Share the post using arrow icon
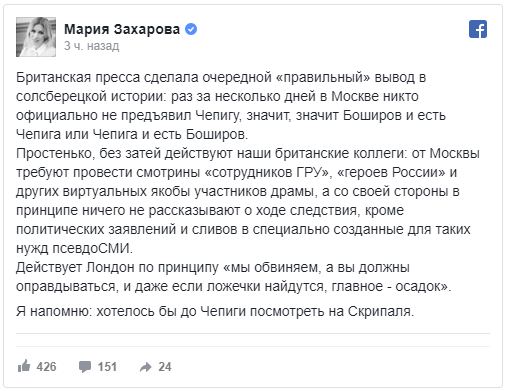Viewport: 505px width, 391px height. pos(146,367)
